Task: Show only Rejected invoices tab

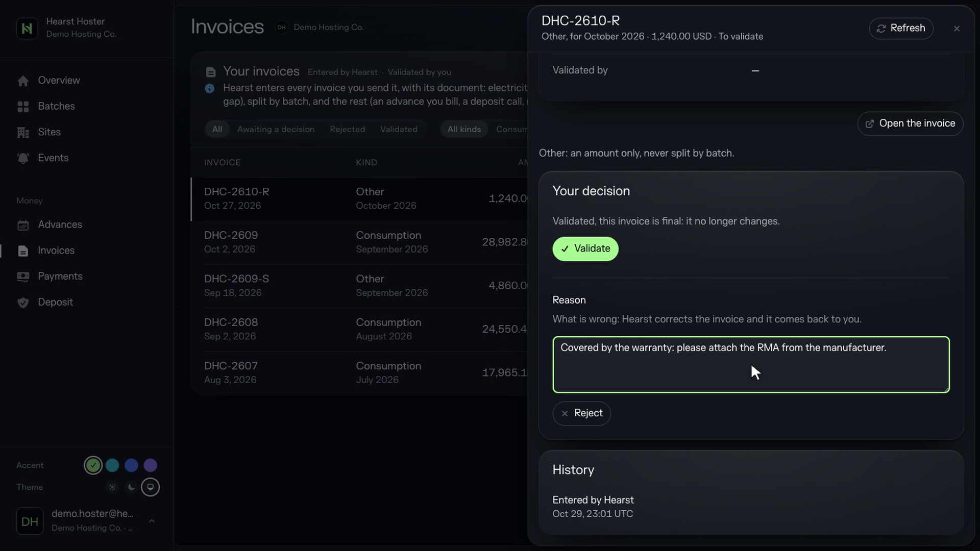Action: (347, 130)
